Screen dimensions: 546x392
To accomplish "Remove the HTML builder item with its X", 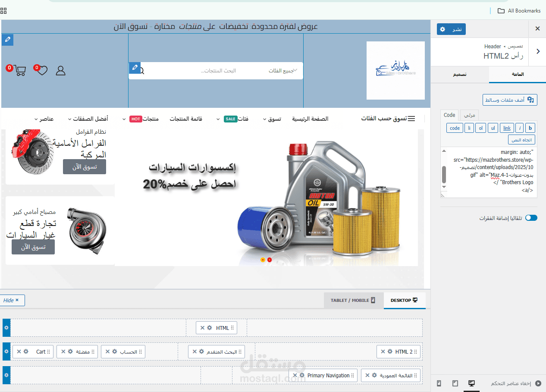I will pos(202,328).
